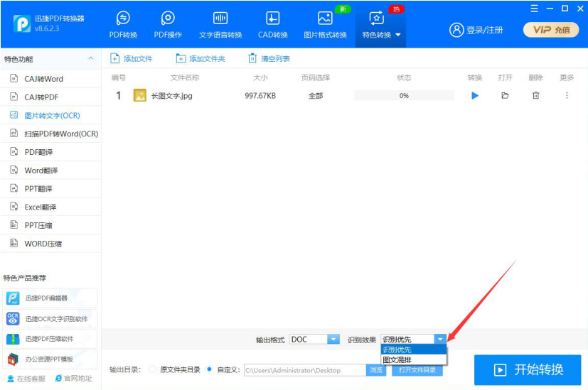Click the 状态 column header
Viewport: 588px width, 390px height.
[404, 77]
